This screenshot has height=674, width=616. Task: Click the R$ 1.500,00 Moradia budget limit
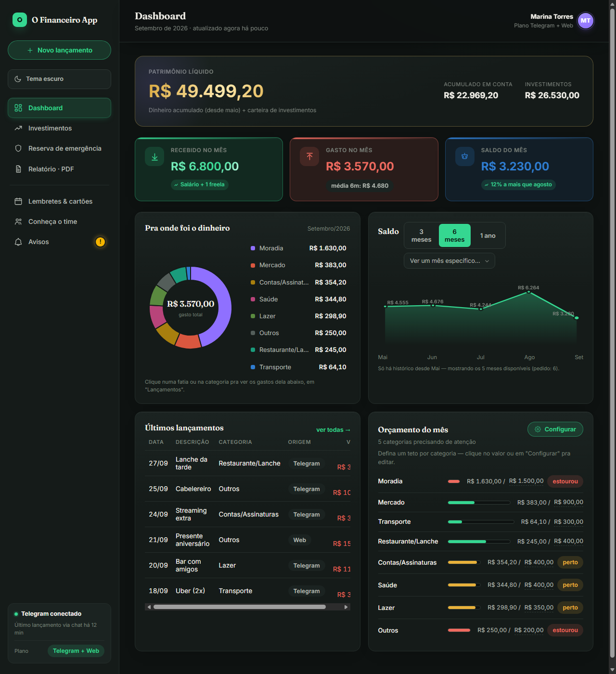click(x=526, y=481)
